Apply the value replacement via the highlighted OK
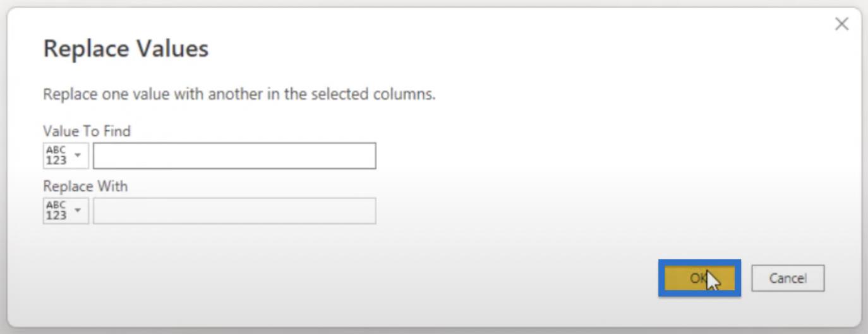The width and height of the screenshot is (868, 334). tap(699, 278)
